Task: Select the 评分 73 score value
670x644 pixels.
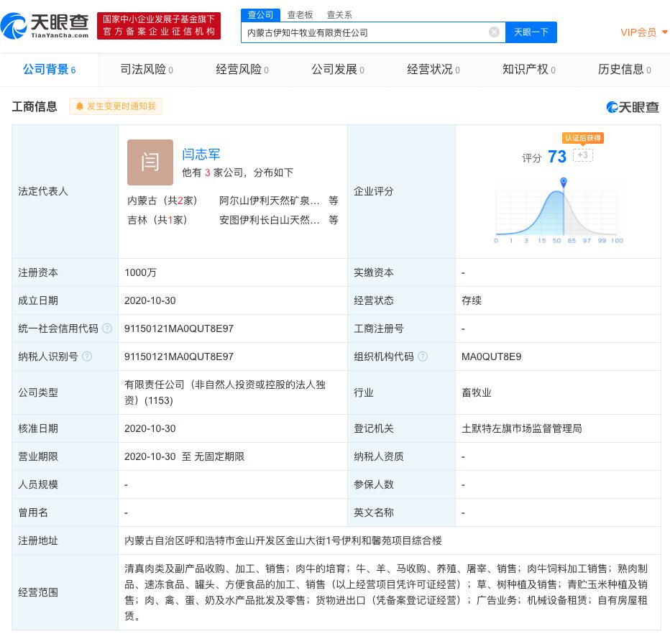Action: 556,157
